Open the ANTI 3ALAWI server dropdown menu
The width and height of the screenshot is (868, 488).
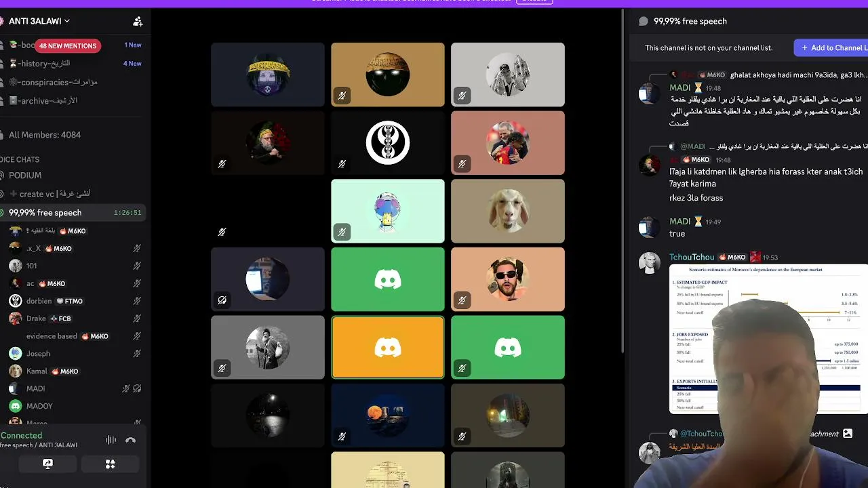tap(39, 21)
